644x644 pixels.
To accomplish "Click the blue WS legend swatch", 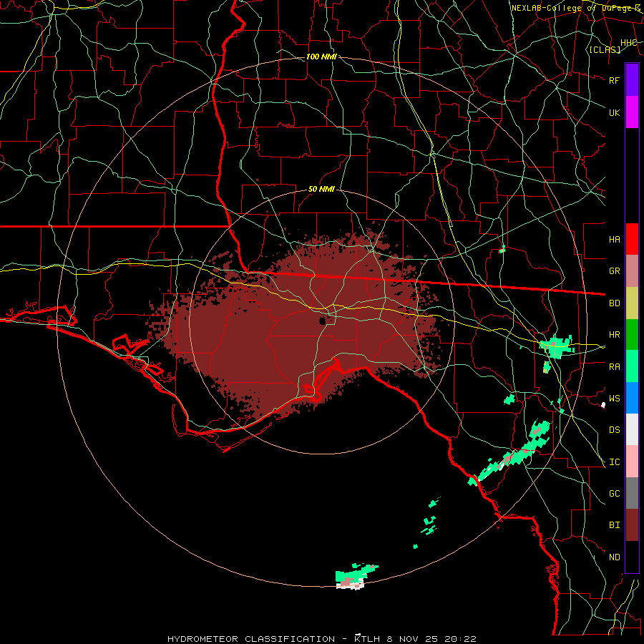I will click(x=632, y=398).
